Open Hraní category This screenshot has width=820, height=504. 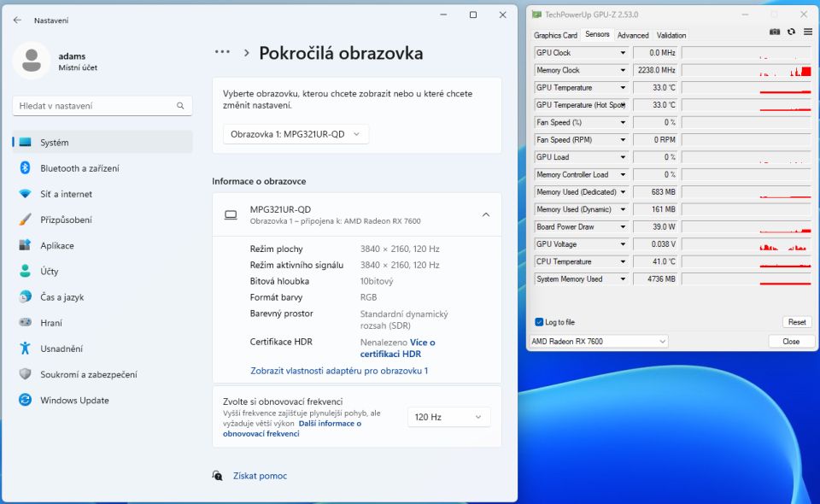click(x=102, y=323)
